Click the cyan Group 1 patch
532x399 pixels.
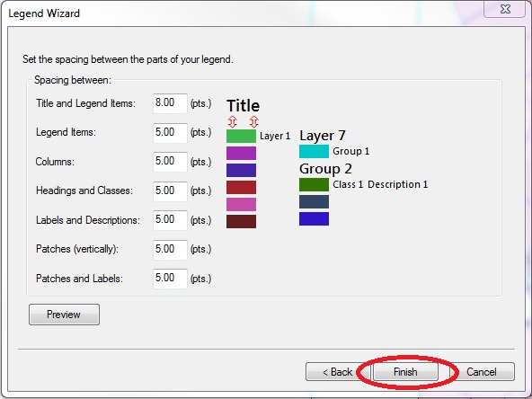tap(314, 151)
